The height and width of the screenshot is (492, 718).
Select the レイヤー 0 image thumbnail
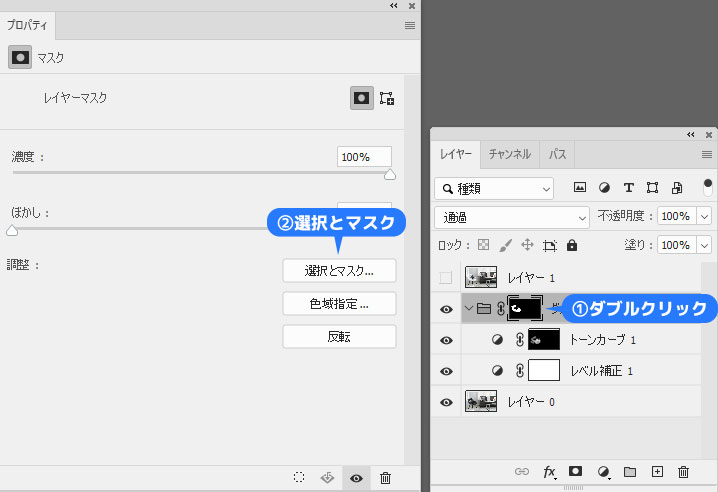pyautogui.click(x=481, y=401)
